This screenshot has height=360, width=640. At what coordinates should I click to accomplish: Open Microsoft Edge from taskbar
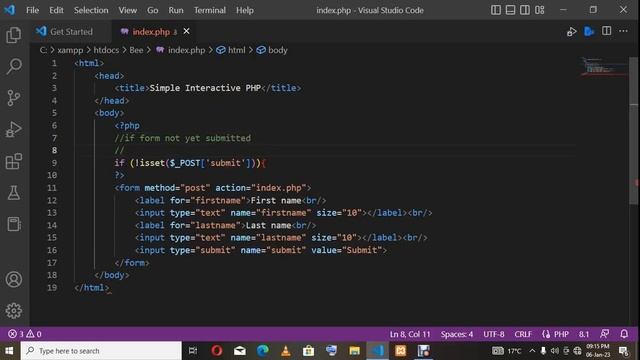pyautogui.click(x=262, y=351)
